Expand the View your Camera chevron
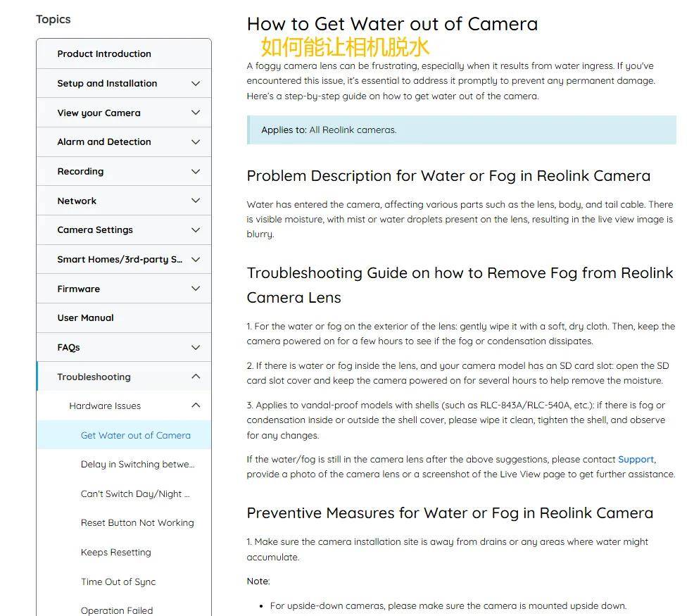 196,113
